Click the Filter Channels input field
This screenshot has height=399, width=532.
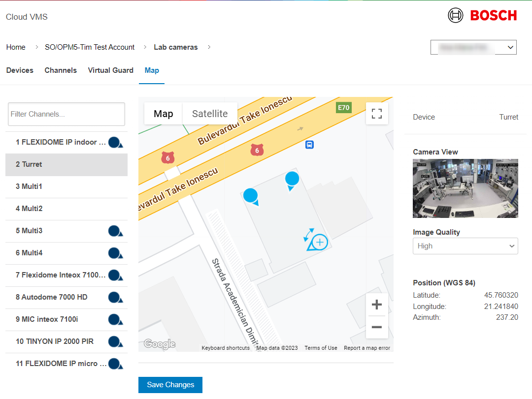[66, 114]
